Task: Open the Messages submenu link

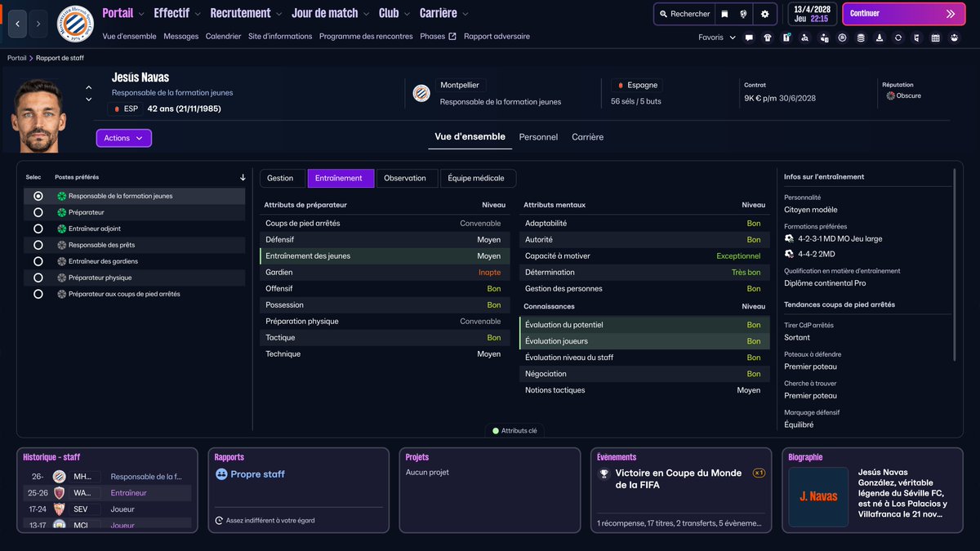Action: 180,37
